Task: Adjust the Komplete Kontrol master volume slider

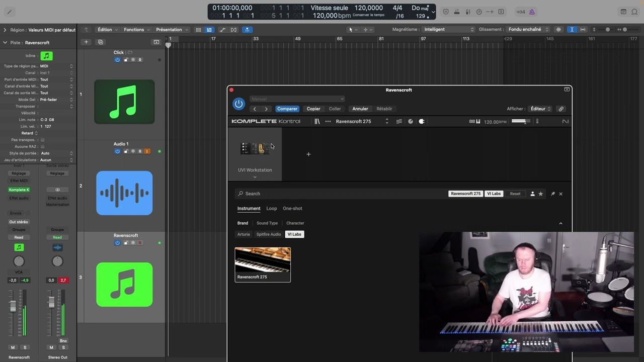Action: tap(521, 121)
